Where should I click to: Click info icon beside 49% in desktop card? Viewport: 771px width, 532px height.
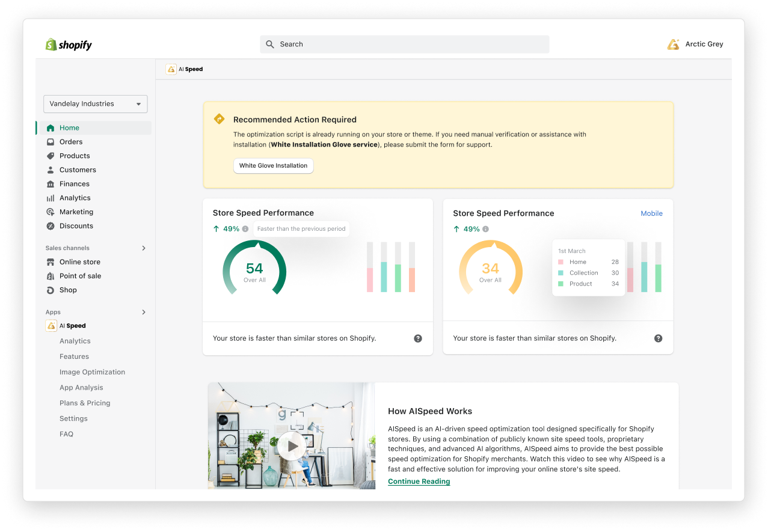(x=245, y=229)
